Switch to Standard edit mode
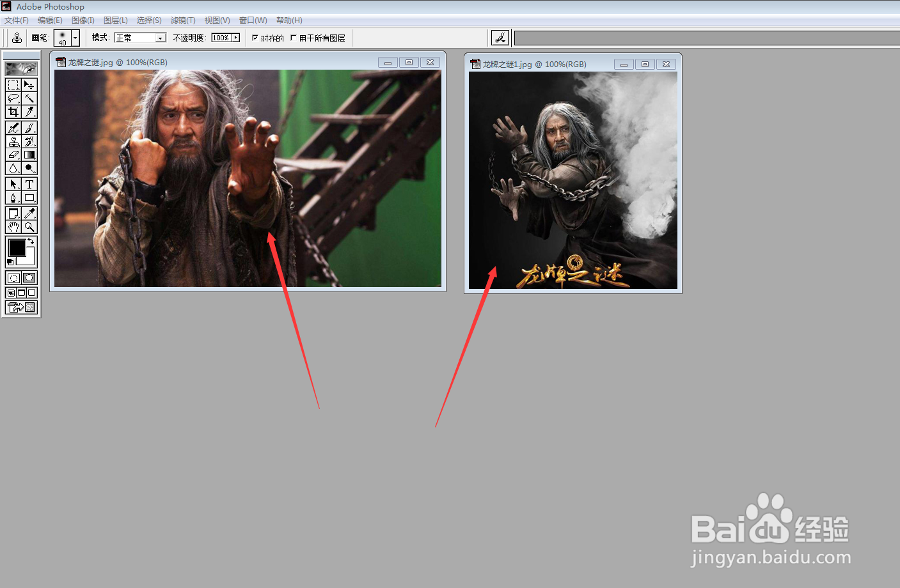This screenshot has width=900, height=588. point(13,278)
